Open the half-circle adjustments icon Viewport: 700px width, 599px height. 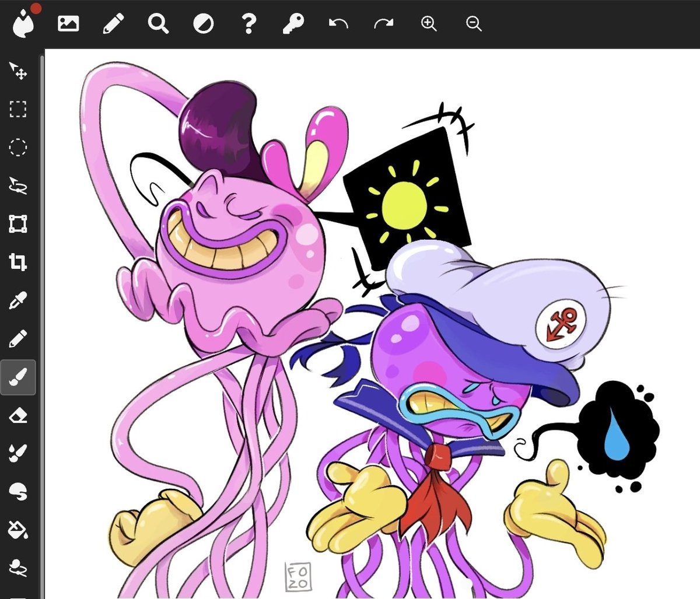click(204, 23)
